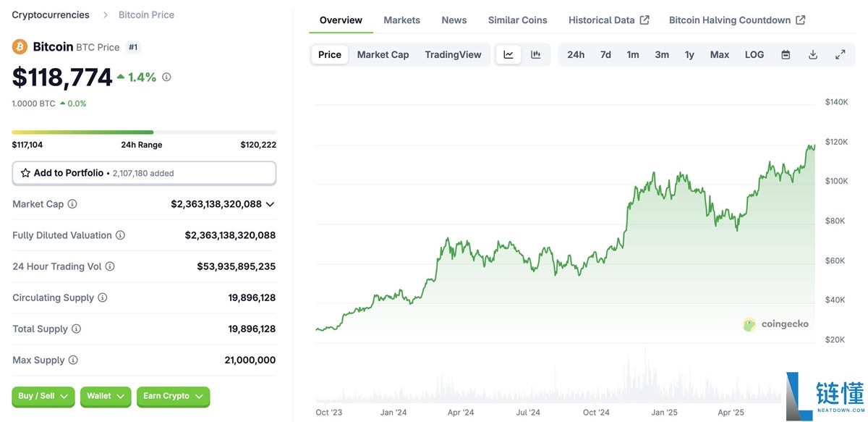This screenshot has width=868, height=422.
Task: Go to the Similar Coins tab
Action: (x=517, y=20)
